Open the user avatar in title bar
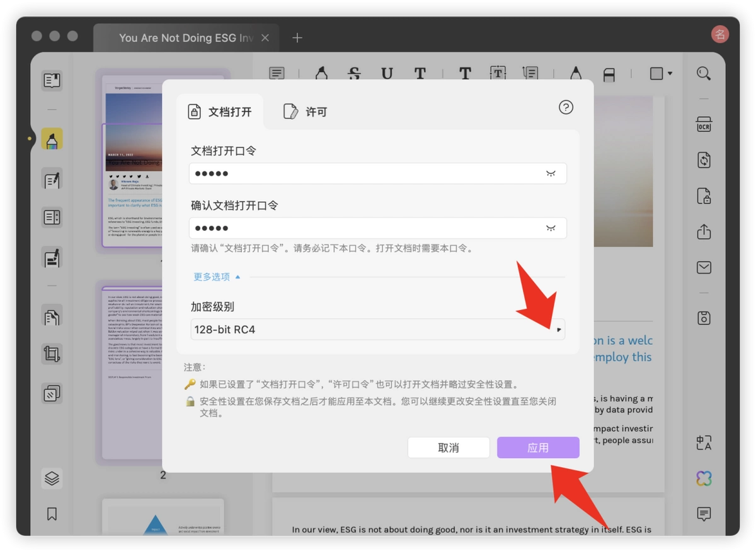The width and height of the screenshot is (756, 552). pos(719,34)
